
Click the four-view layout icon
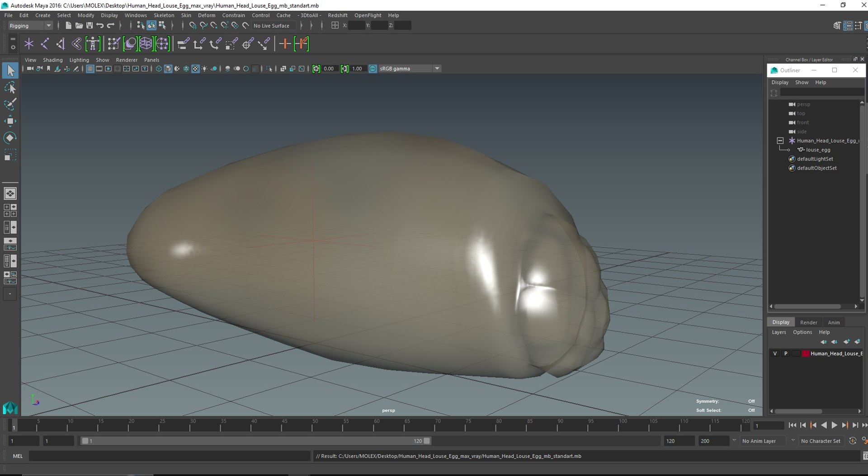pyautogui.click(x=10, y=210)
